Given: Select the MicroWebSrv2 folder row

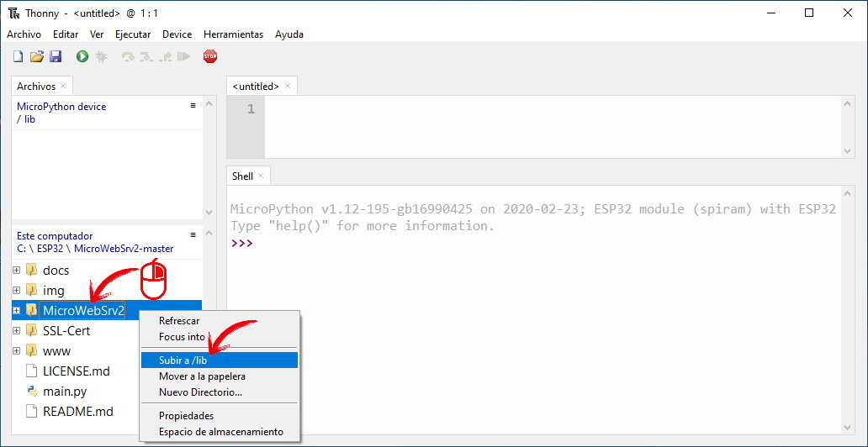Looking at the screenshot, I should (106, 311).
